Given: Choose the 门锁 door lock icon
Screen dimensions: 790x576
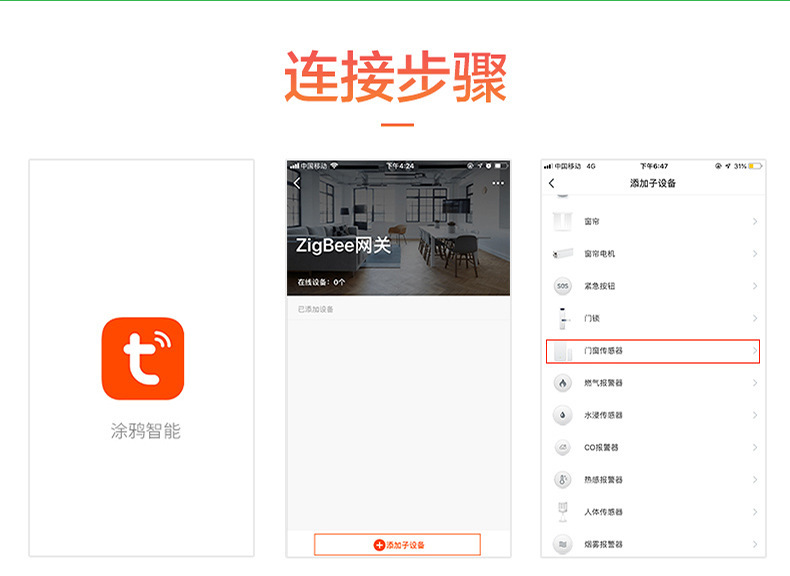Looking at the screenshot, I should point(562,318).
